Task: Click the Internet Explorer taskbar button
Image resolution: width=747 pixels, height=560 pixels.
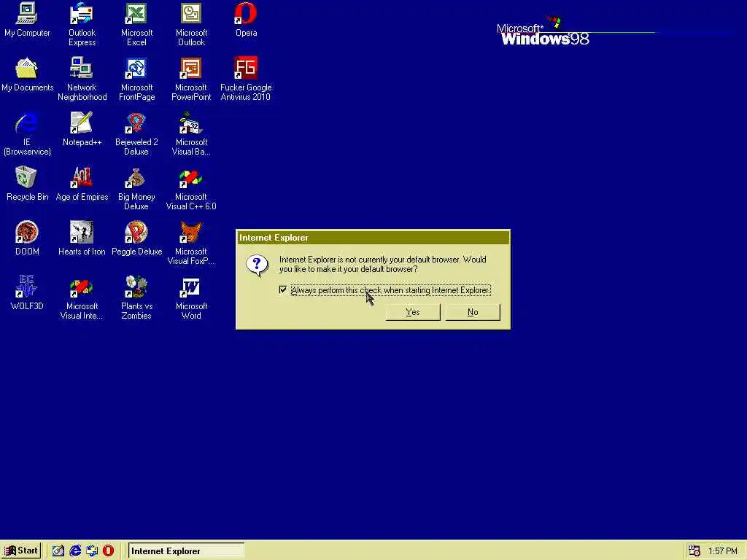Action: point(186,551)
